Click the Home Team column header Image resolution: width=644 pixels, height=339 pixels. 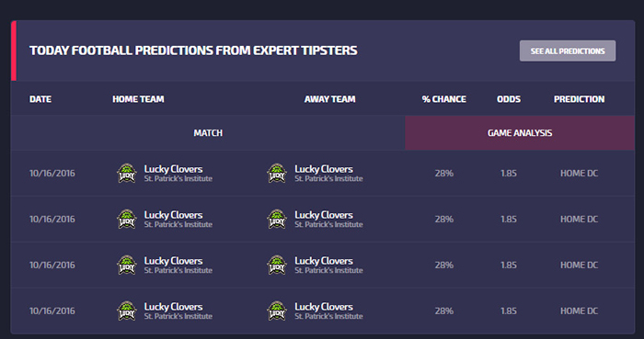point(138,99)
